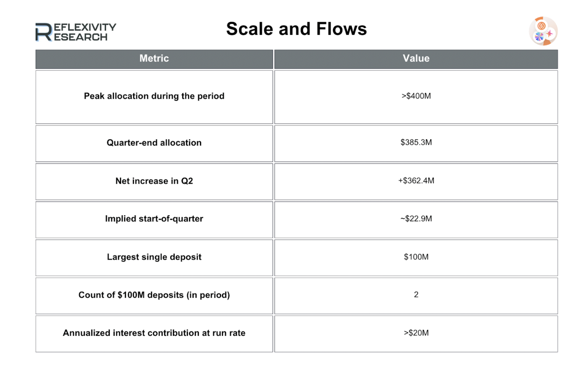Click the circular token icon top right

coord(543,31)
